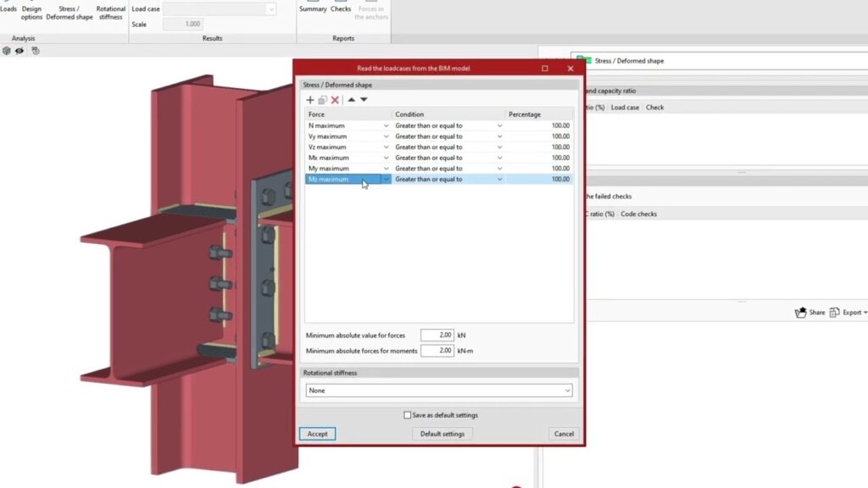Click the Default settings button
This screenshot has height=488, width=868.
(x=442, y=434)
